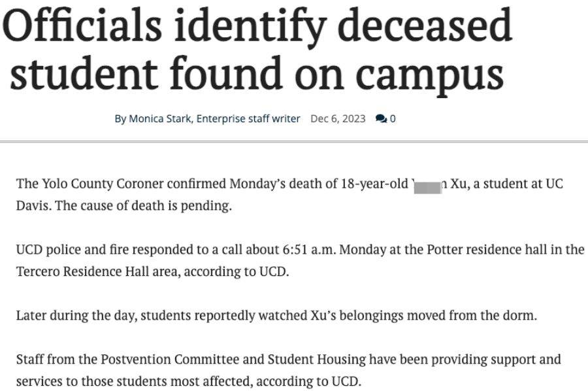This screenshot has width=588, height=391.
Task: Click the headline 'Officials identify deceased student'
Action: click(257, 26)
